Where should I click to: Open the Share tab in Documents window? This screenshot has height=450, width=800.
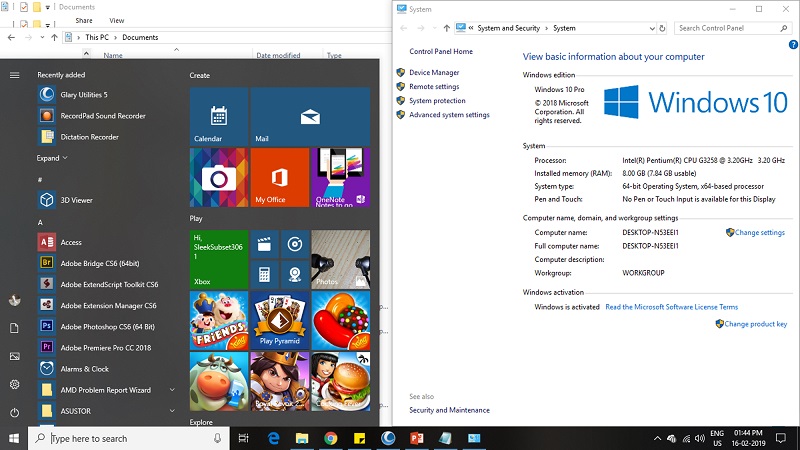click(84, 20)
